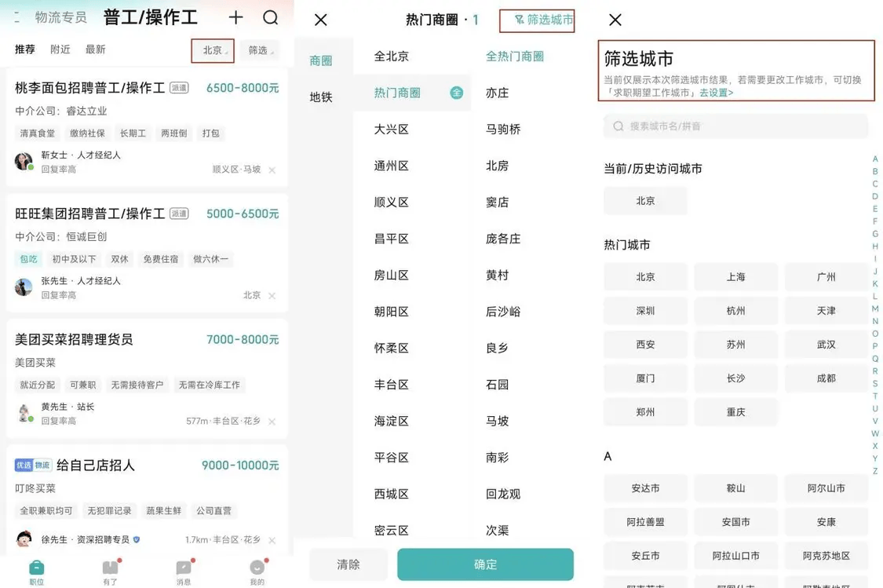Choose 北京 under 当前/历史访问城市
The image size is (883, 588).
[x=645, y=200]
